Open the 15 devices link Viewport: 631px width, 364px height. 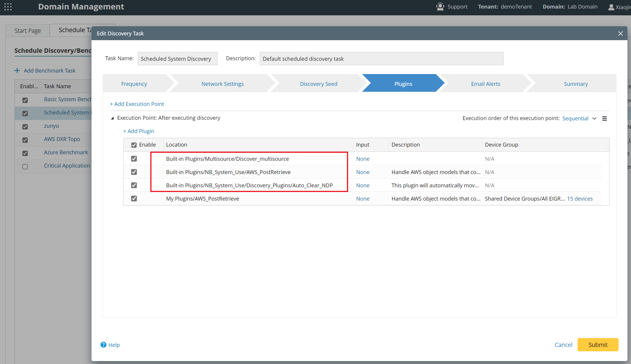[x=580, y=199]
